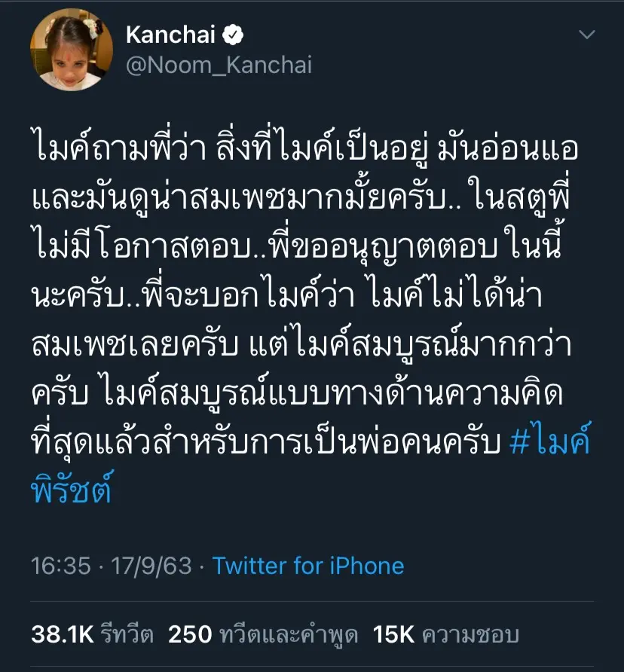The height and width of the screenshot is (672, 624).
Task: Click the รีทวีต label
Action: click(128, 635)
